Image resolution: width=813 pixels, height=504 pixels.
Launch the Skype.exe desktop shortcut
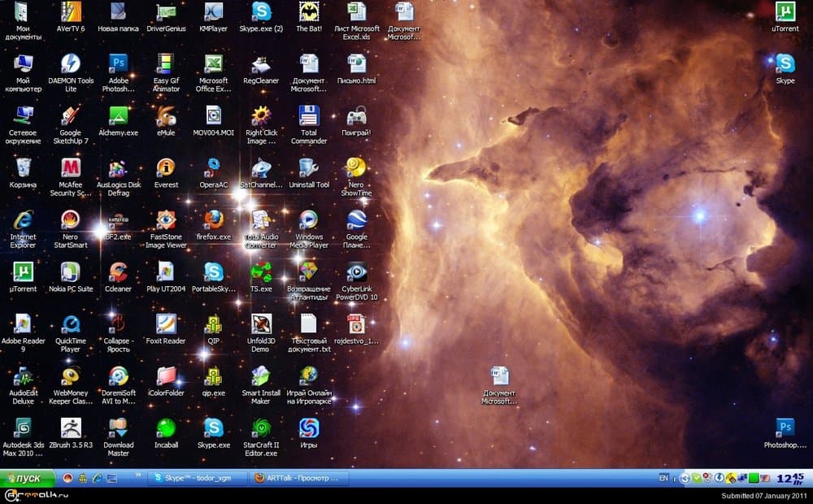coord(213,428)
